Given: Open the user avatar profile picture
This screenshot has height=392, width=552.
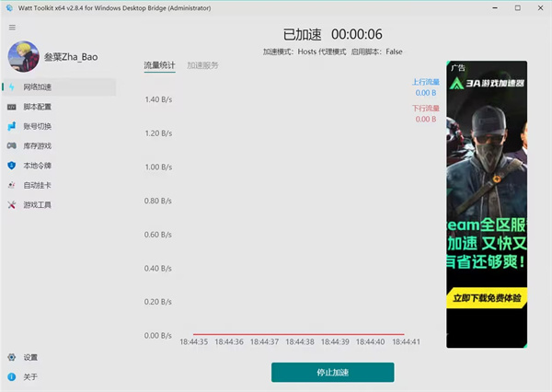Looking at the screenshot, I should click(x=24, y=56).
